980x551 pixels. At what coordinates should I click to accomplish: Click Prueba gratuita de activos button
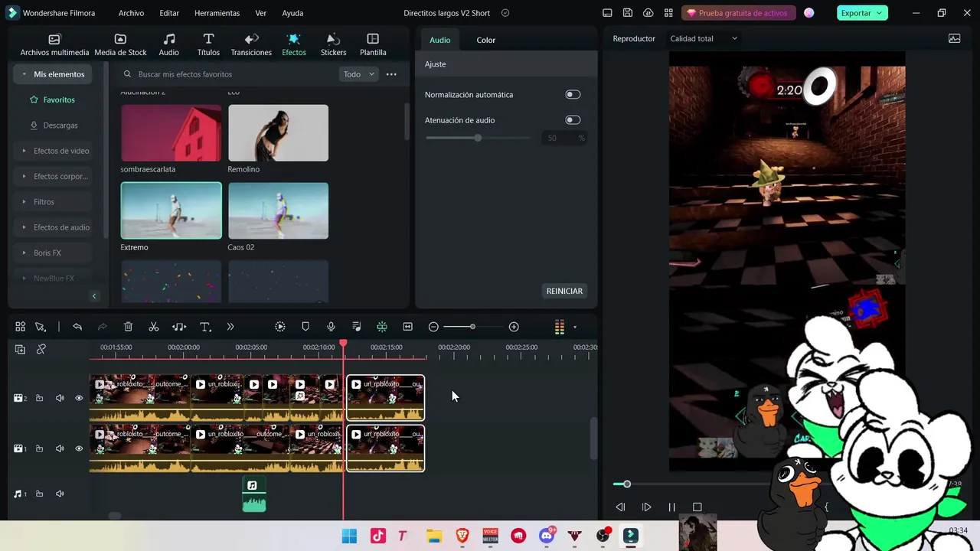[739, 13]
